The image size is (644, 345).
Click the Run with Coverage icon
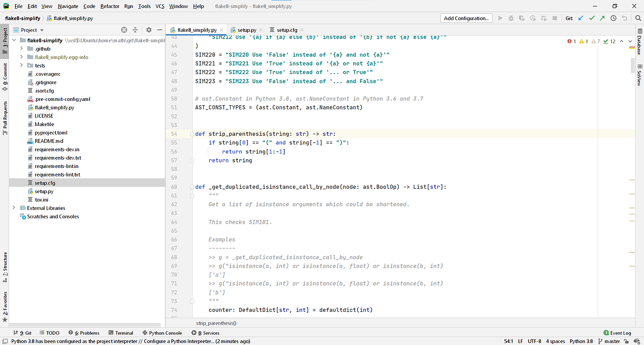coord(522,18)
